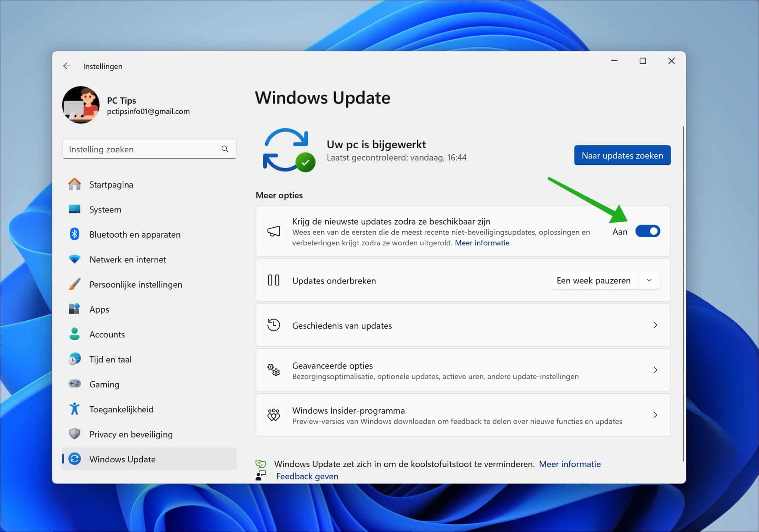
Task: Disable Krijg de nieuwste updates toggle
Action: pyautogui.click(x=648, y=231)
